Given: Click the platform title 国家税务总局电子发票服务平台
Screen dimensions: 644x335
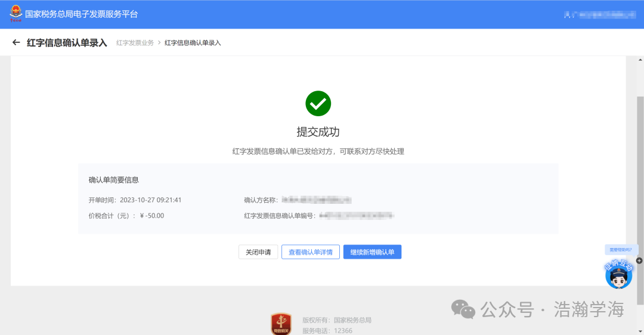Looking at the screenshot, I should pos(81,14).
